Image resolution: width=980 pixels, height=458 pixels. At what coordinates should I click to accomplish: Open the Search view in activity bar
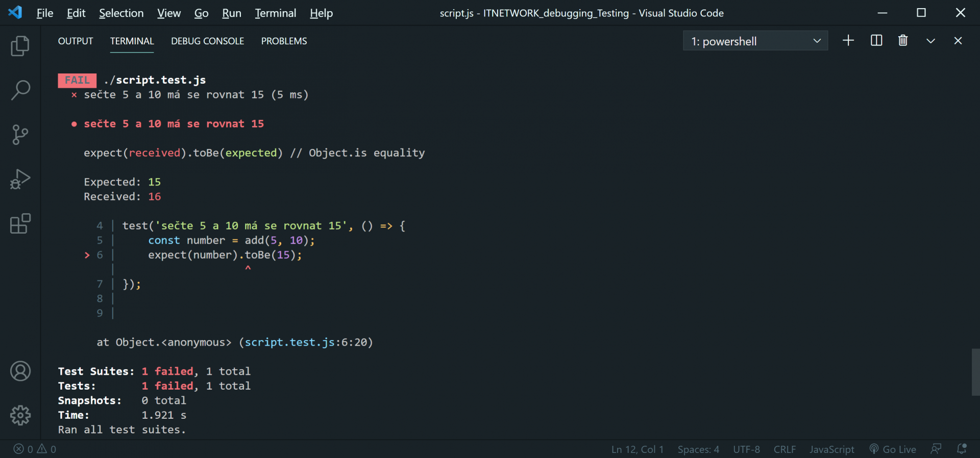point(20,90)
